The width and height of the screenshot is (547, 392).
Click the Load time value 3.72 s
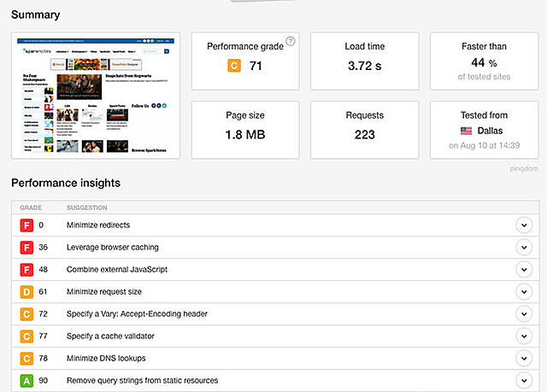tap(365, 66)
